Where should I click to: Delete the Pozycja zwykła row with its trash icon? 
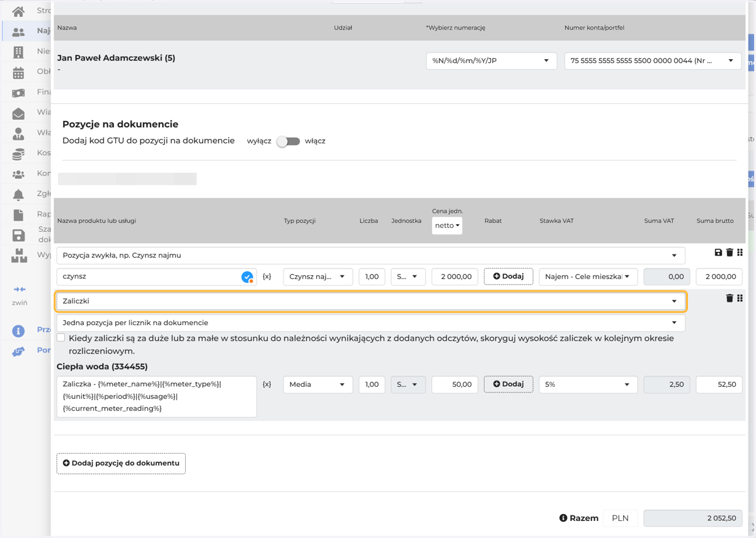(730, 253)
